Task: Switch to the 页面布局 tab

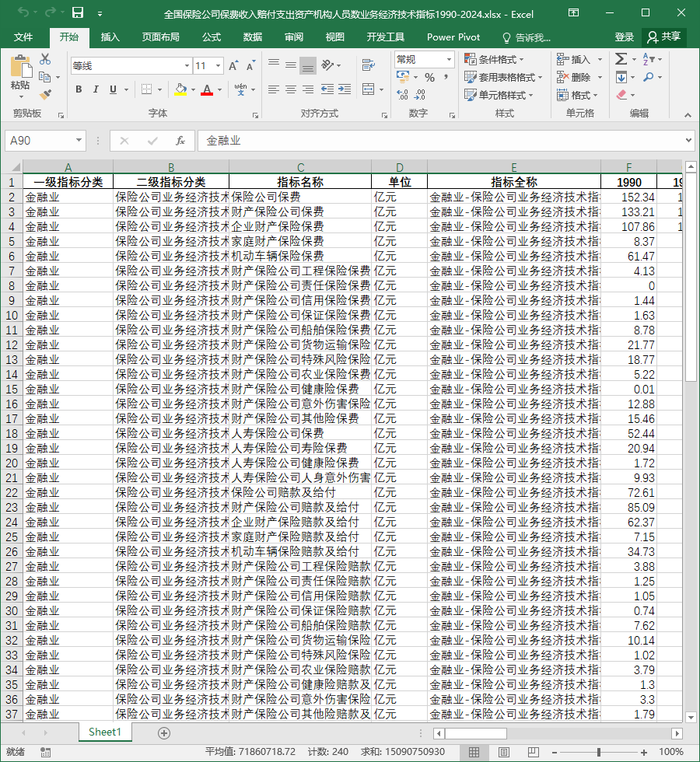Action: pos(160,37)
